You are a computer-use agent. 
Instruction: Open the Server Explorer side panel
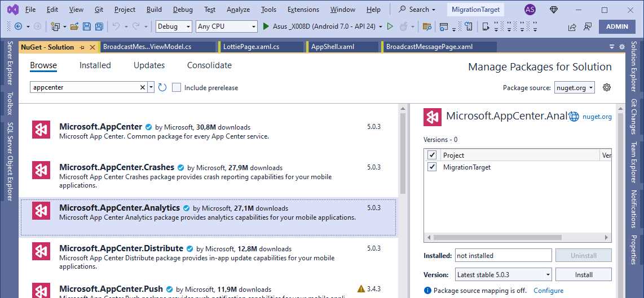[10, 63]
